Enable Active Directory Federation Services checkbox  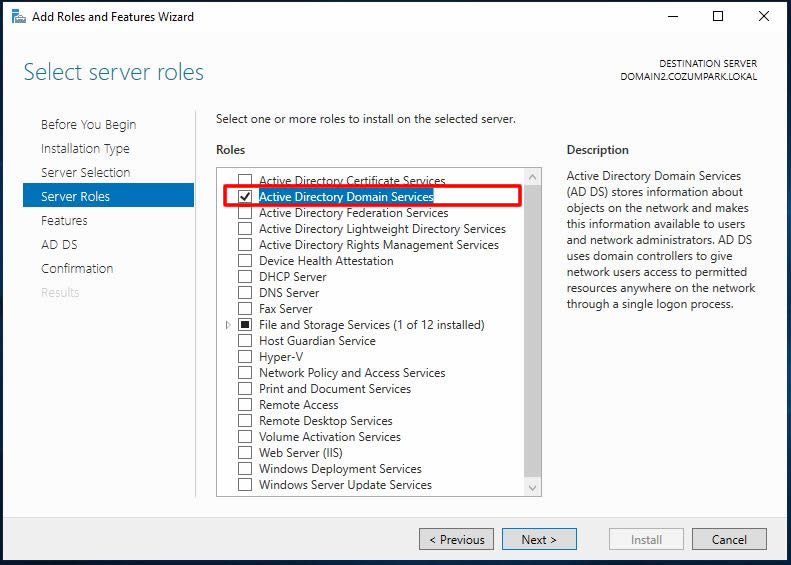coord(245,212)
